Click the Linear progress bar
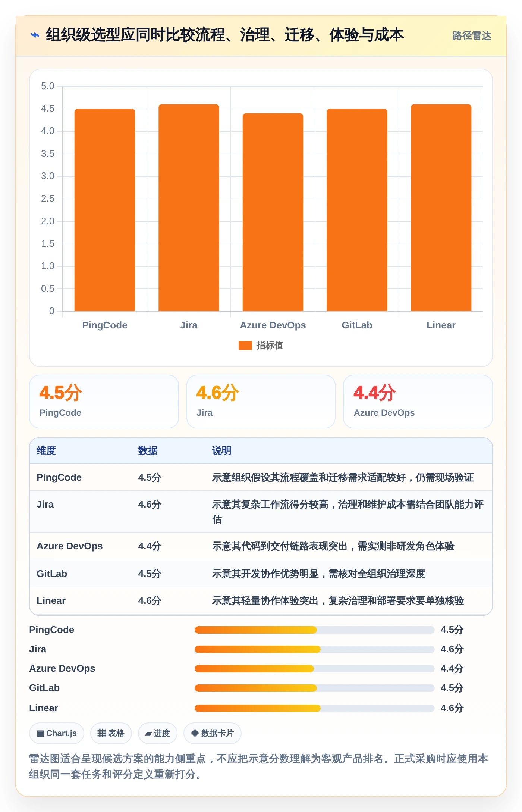Image resolution: width=522 pixels, height=812 pixels. pos(314,708)
